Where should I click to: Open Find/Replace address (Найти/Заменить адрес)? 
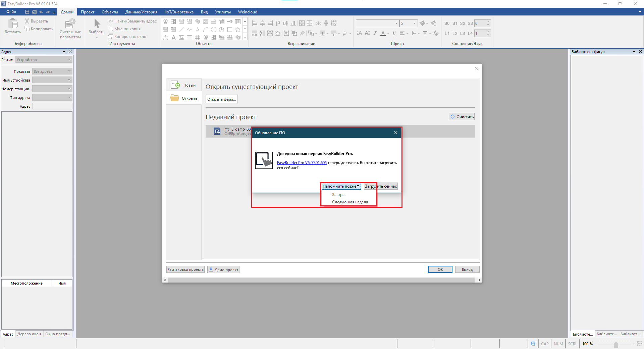(132, 21)
